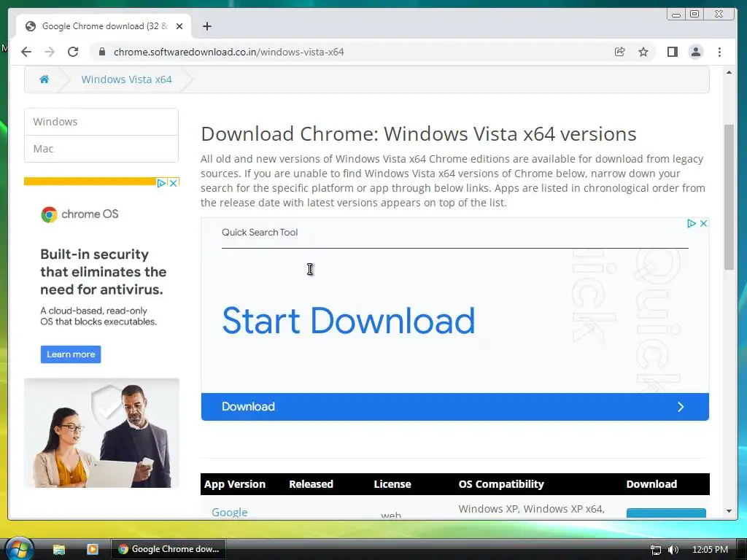Close the Quick Search Tool ad
This screenshot has height=560, width=747.
coord(703,223)
